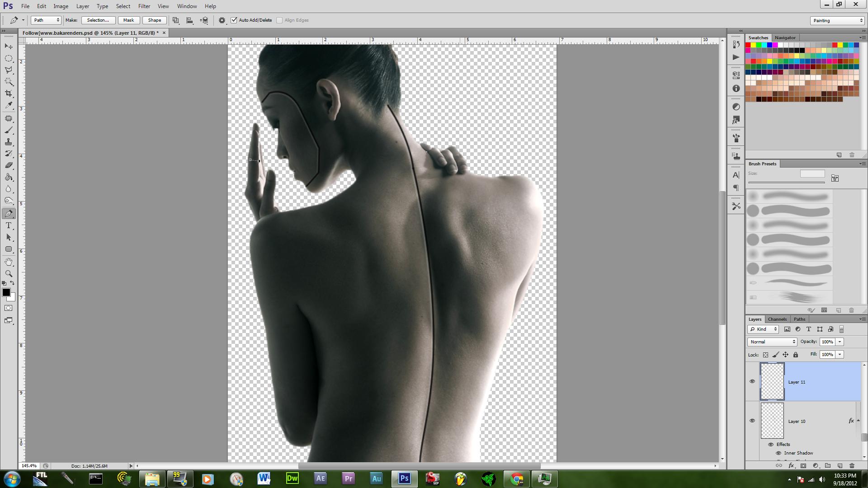
Task: Select the Blur tool
Action: tap(9, 189)
